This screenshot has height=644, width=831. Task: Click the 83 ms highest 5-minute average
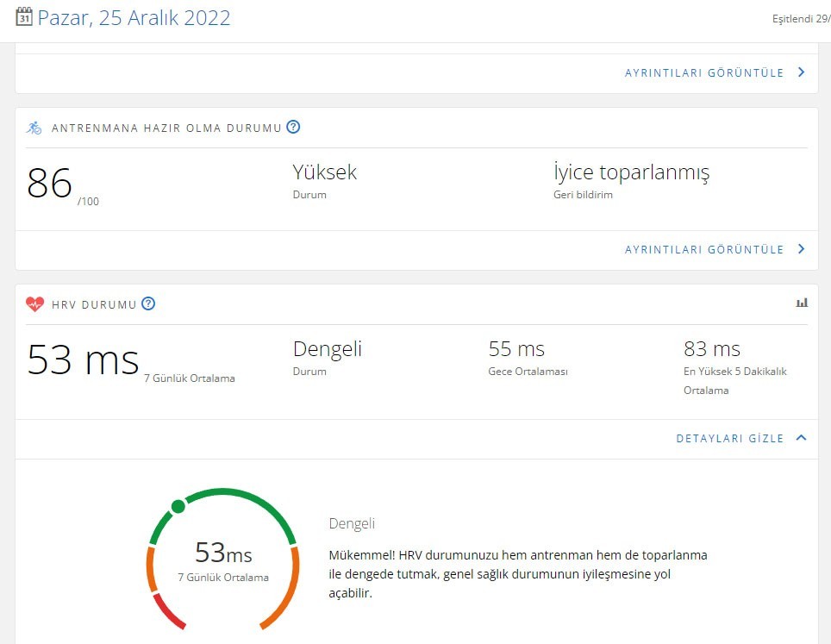point(711,349)
